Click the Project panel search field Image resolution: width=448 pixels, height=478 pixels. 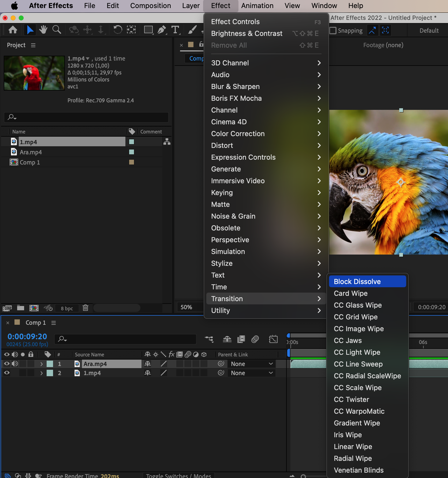click(x=86, y=117)
